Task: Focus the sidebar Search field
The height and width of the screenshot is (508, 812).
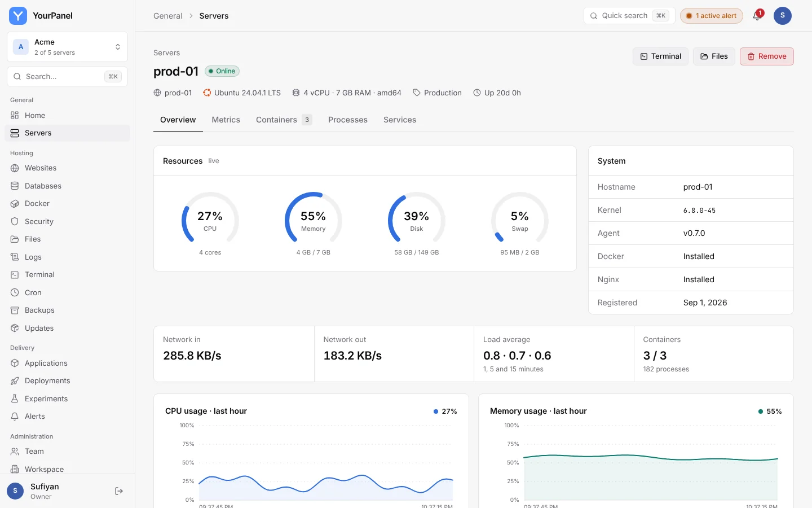Action: click(67, 76)
